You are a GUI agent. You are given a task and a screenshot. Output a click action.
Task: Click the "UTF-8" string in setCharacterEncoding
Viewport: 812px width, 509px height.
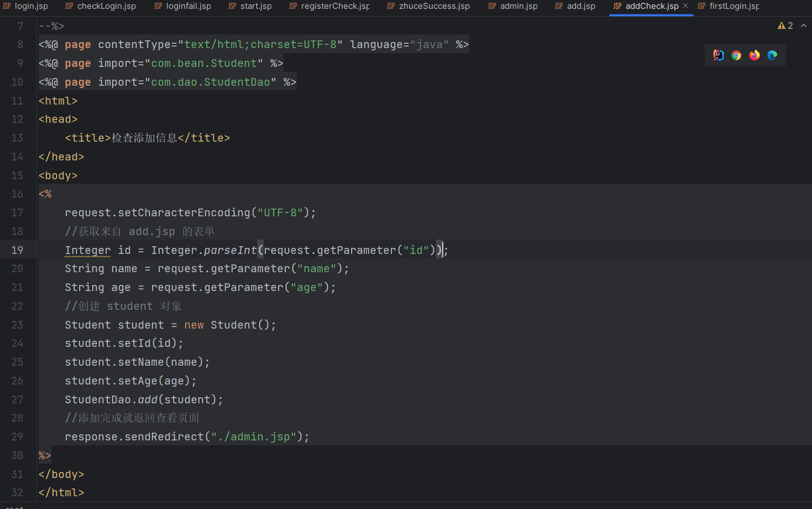pyautogui.click(x=280, y=212)
